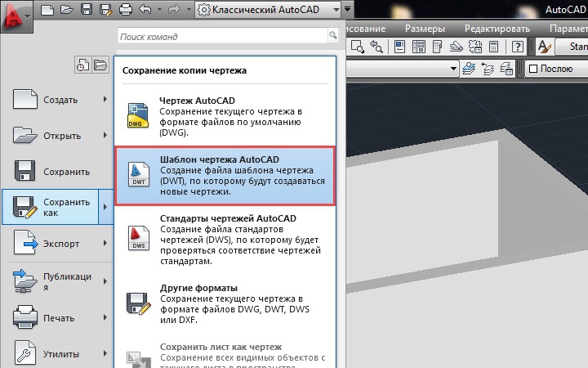Viewport: 588px width, 368px height.
Task: Click the DWS file icon for Стандарты чертежей
Action: (138, 238)
